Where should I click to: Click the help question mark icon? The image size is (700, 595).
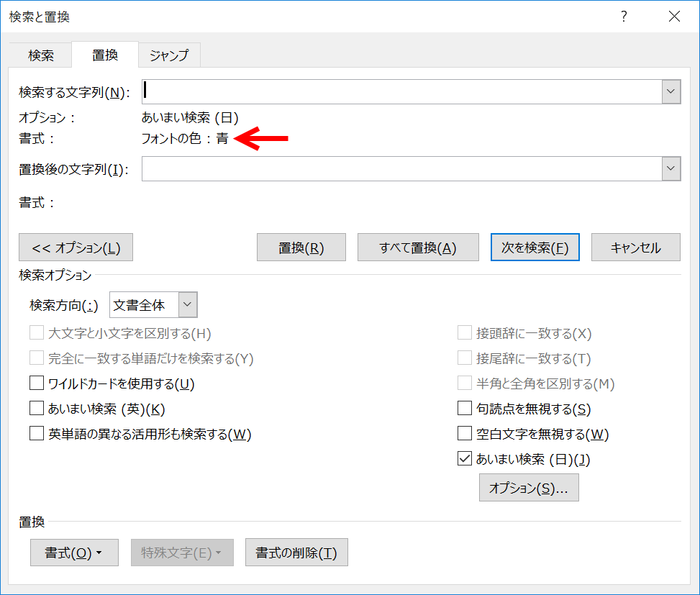click(623, 17)
